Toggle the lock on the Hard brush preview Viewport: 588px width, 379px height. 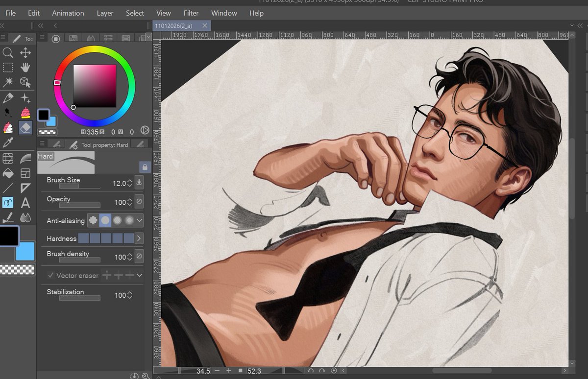coord(144,167)
